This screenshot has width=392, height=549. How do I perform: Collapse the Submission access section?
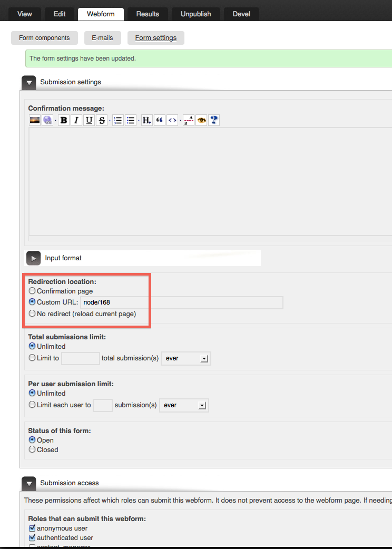[28, 484]
